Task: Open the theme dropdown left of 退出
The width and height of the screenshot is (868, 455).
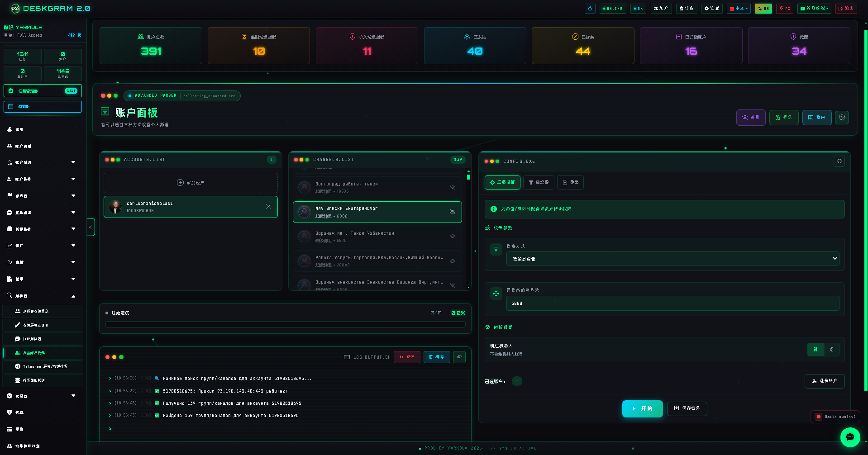Action: [x=814, y=9]
